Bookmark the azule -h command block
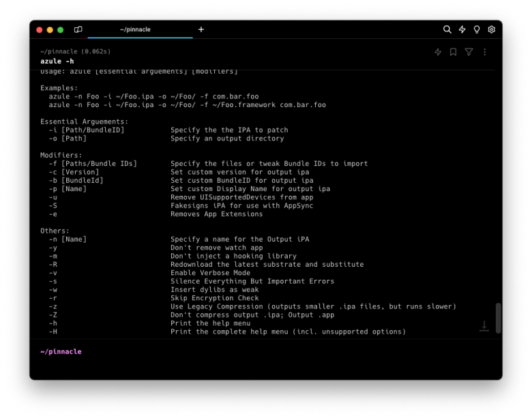Viewport: 532px width, 419px height. tap(453, 52)
